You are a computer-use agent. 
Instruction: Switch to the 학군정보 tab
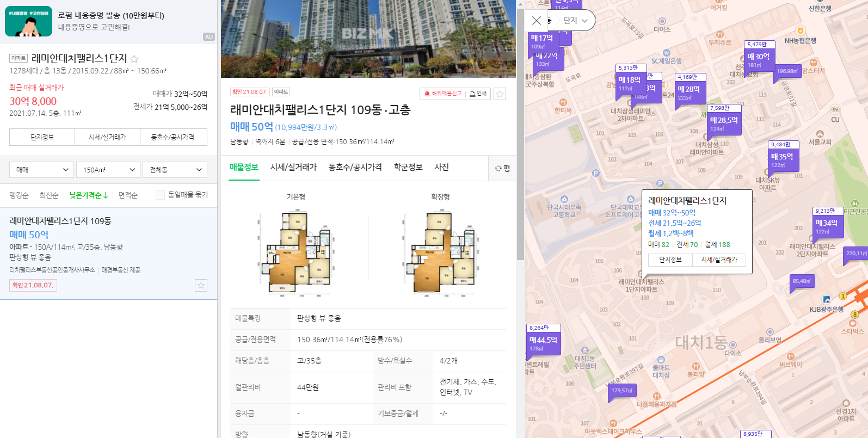tap(408, 167)
